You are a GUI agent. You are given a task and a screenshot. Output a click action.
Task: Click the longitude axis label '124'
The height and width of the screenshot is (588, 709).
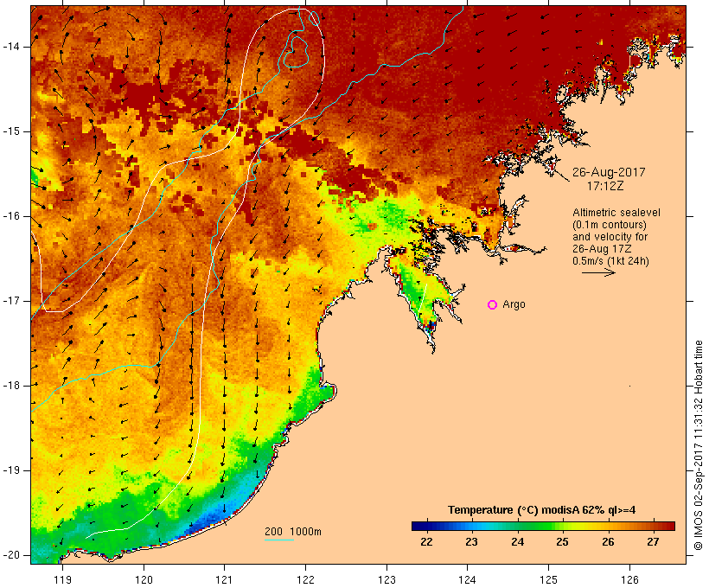pyautogui.click(x=467, y=580)
